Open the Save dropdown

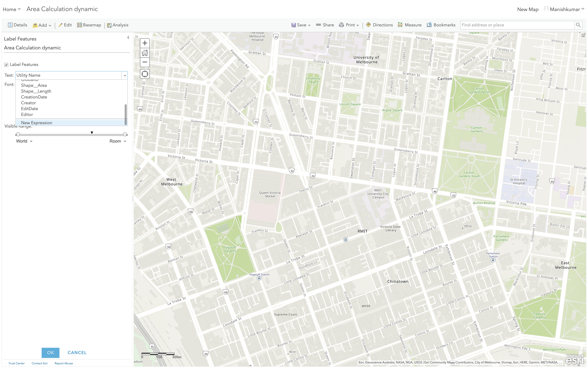(x=301, y=25)
